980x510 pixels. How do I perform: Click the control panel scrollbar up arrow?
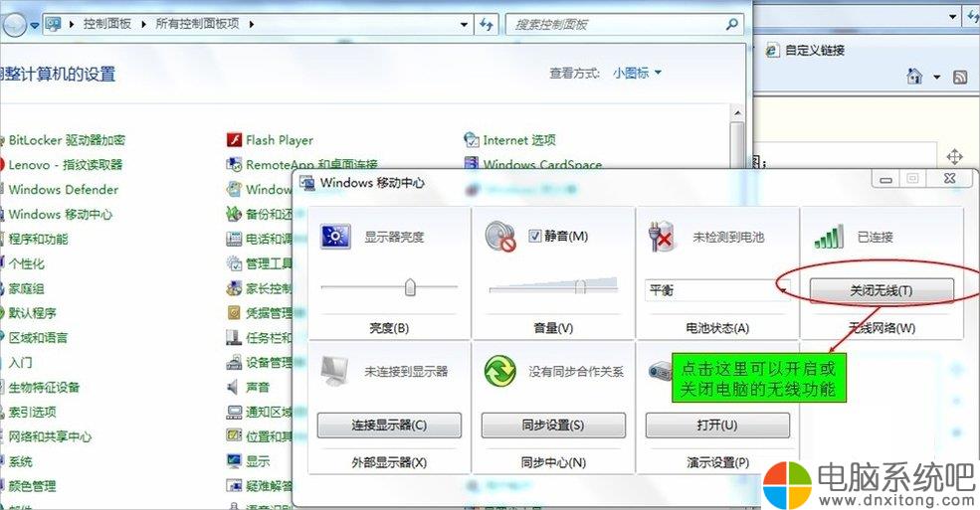(x=737, y=113)
